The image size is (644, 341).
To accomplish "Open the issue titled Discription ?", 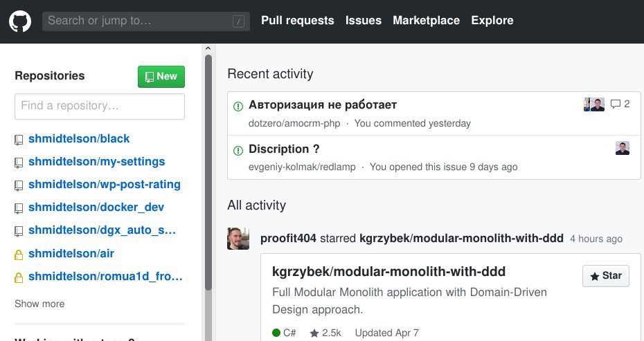I will (x=284, y=149).
